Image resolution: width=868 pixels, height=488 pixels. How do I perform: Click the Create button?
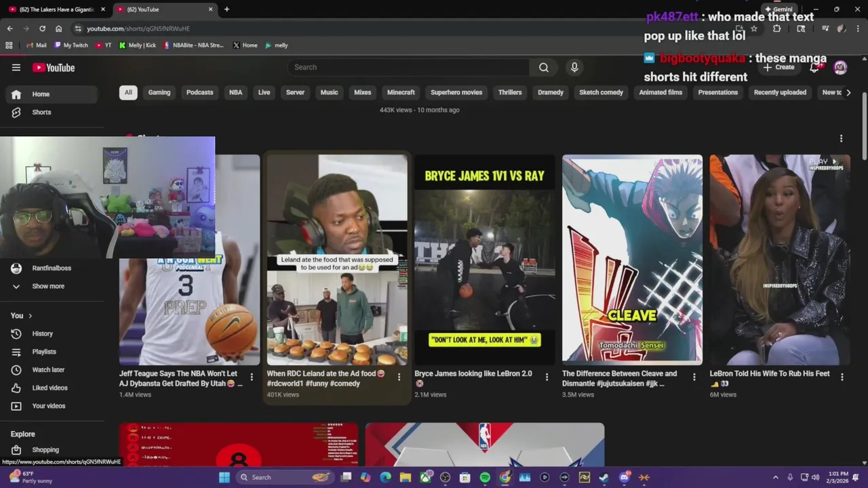pyautogui.click(x=779, y=67)
